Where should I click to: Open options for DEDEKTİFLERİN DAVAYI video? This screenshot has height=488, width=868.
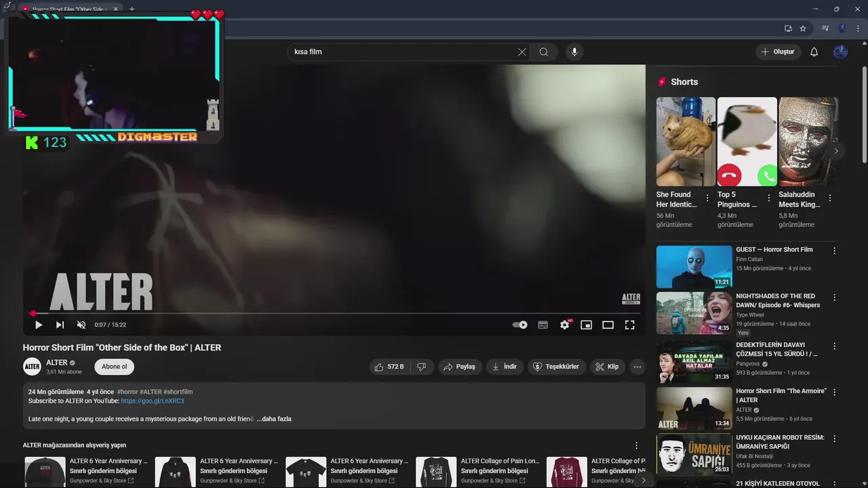coord(834,346)
